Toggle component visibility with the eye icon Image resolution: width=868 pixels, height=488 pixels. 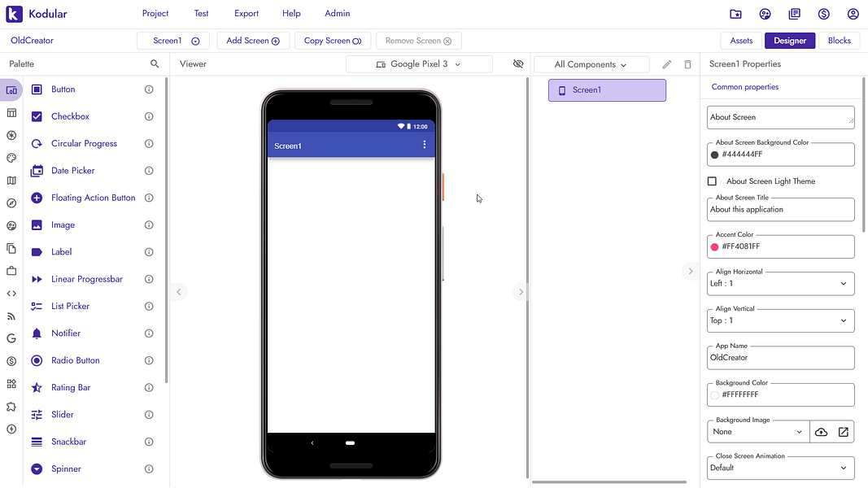[x=518, y=63]
